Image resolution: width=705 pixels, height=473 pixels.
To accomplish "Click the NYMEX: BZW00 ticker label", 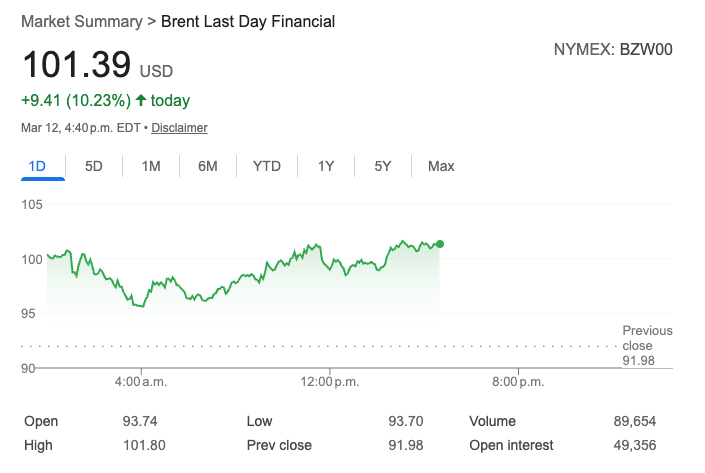I will tap(613, 47).
